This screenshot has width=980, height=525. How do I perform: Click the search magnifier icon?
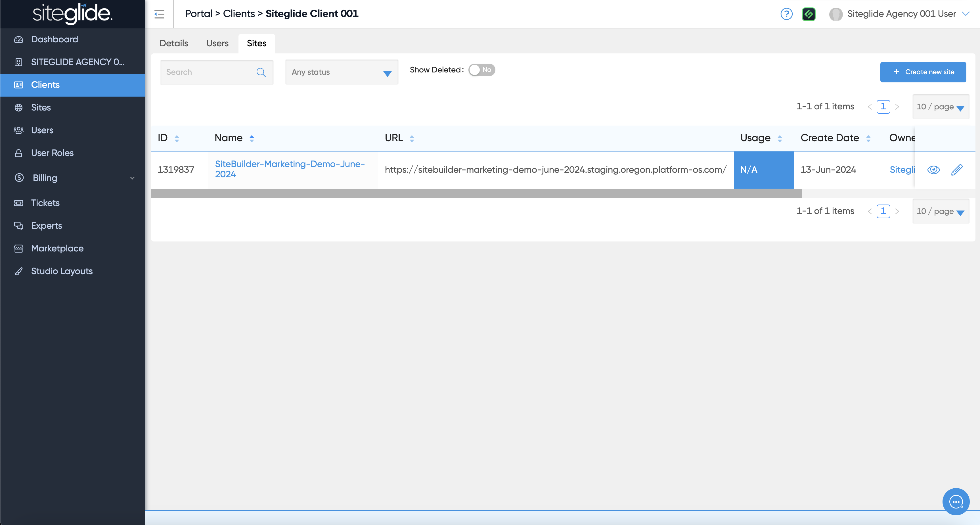261,72
